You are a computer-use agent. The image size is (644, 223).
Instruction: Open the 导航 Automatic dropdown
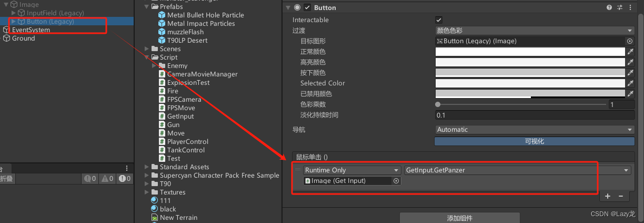pos(535,130)
